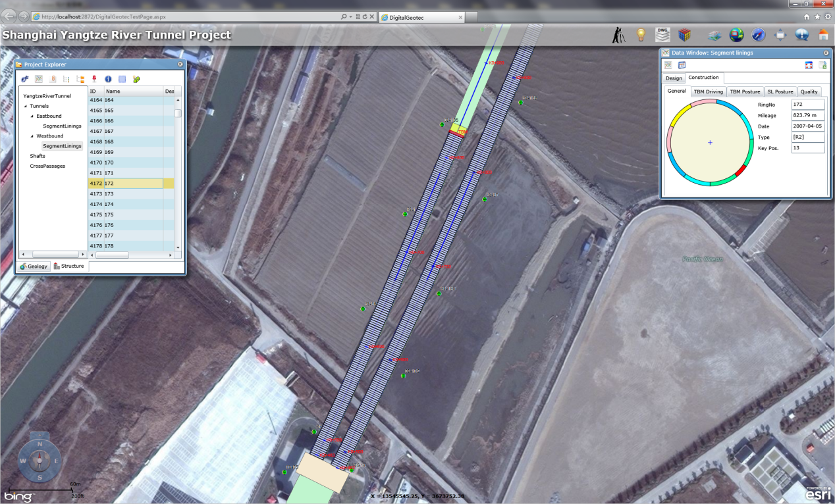The width and height of the screenshot is (835, 504).
Task: Click the blue information circle icon
Action: [x=108, y=79]
